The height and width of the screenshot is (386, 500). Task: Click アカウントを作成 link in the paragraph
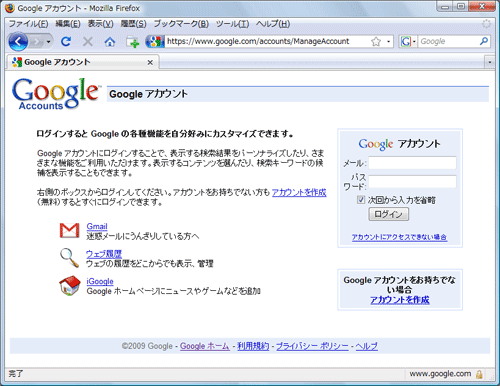299,192
